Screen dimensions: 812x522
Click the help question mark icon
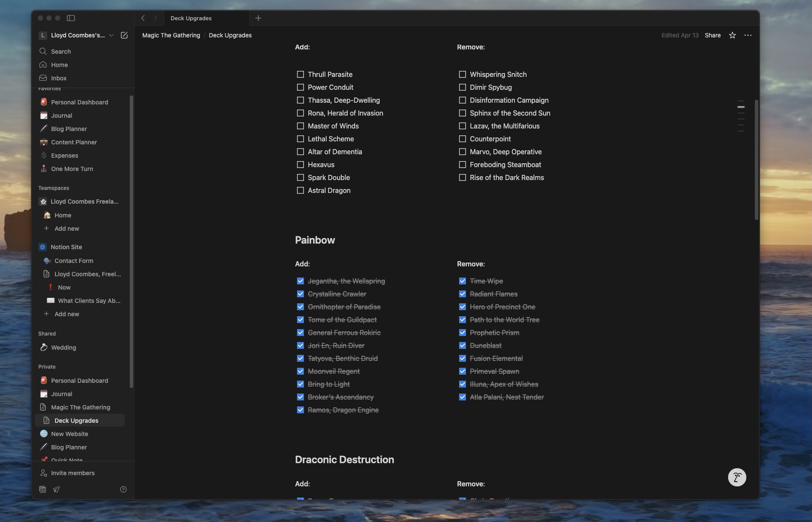point(123,489)
